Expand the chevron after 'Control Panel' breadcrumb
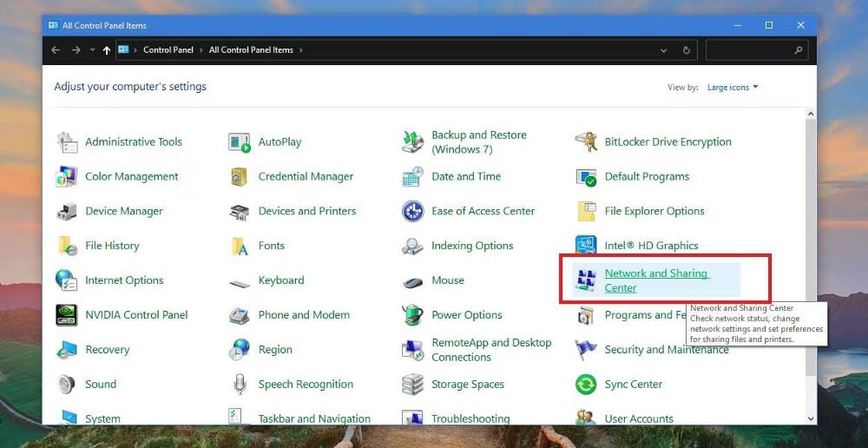The image size is (868, 448). [201, 49]
